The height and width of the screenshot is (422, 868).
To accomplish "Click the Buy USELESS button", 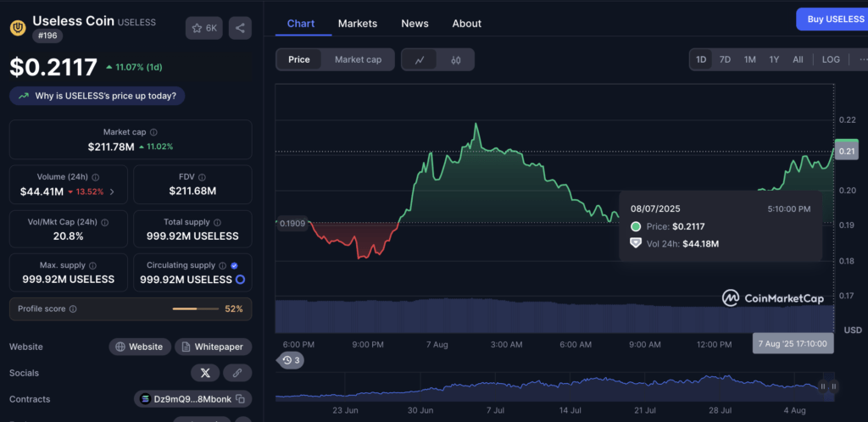I will tap(832, 19).
